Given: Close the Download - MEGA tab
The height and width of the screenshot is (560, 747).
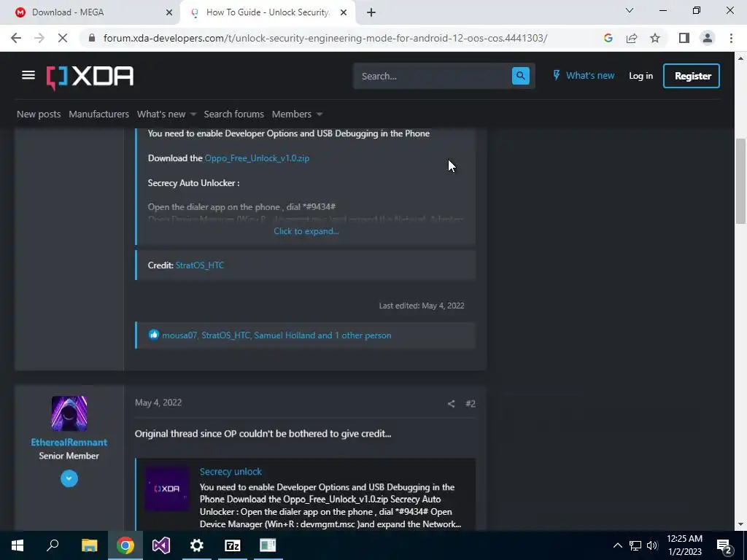Looking at the screenshot, I should [169, 13].
